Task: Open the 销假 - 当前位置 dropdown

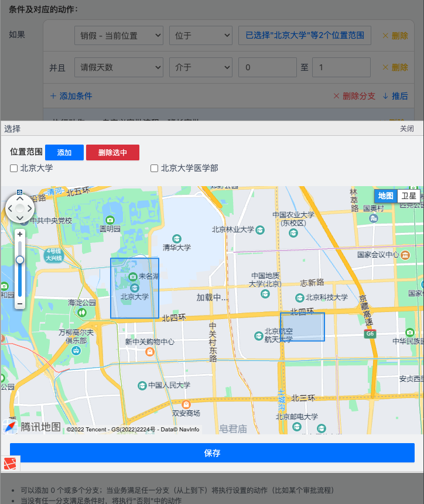Action: tap(118, 36)
